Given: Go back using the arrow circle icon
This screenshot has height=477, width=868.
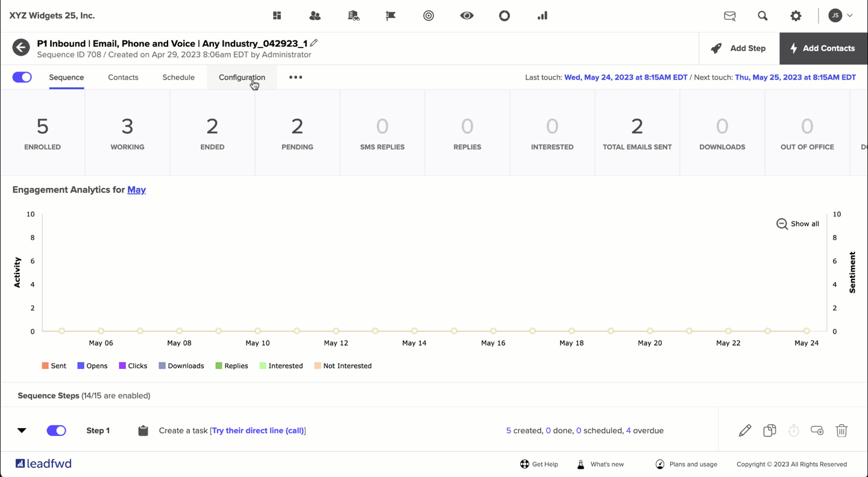Looking at the screenshot, I should click(x=21, y=48).
